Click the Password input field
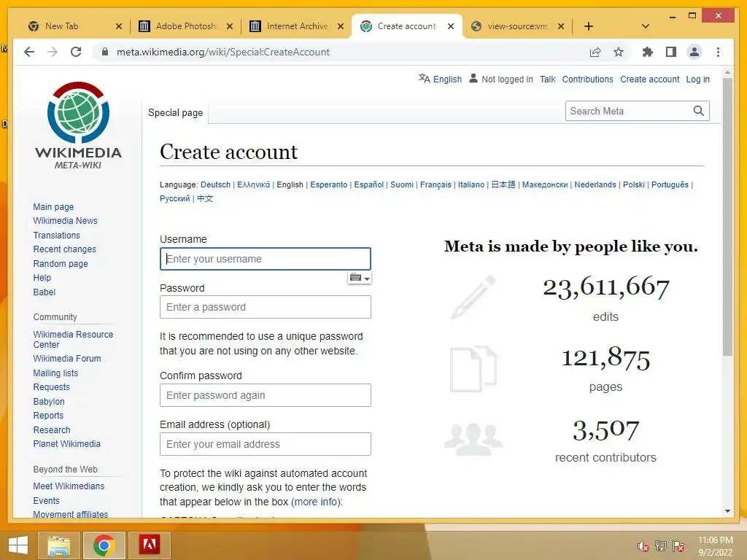747x560 pixels. point(266,307)
